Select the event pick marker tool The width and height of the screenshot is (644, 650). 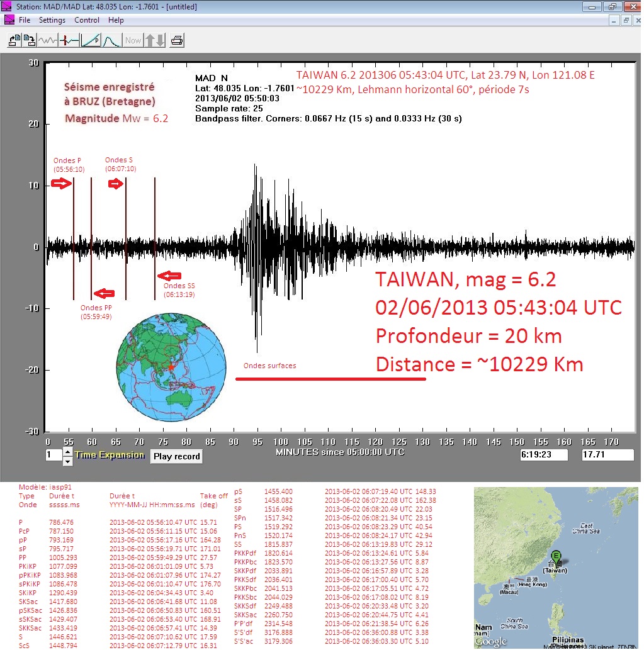[70, 41]
